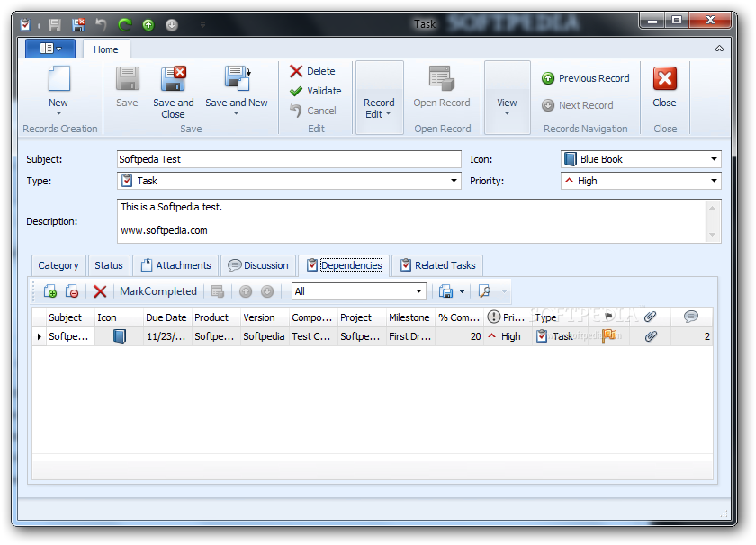
Task: Open the blue application menu button
Action: [50, 49]
